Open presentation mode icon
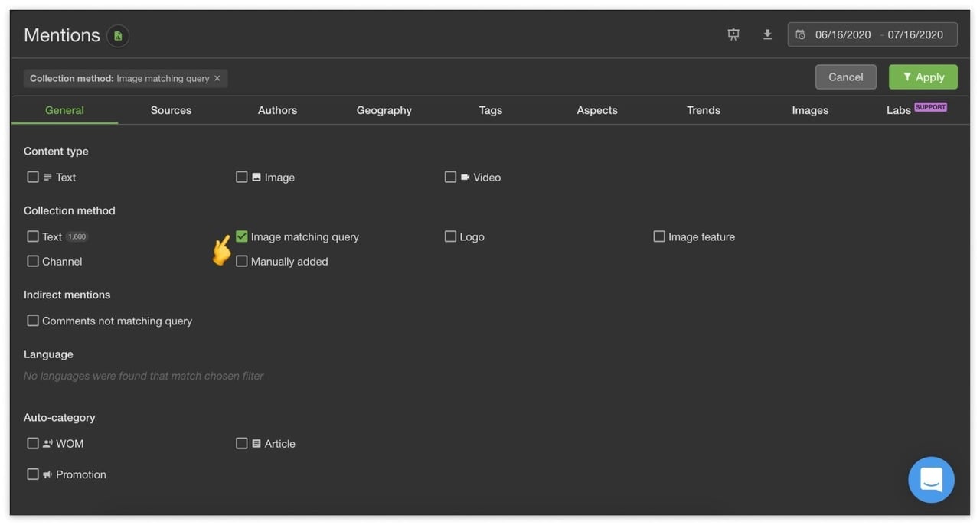 click(x=733, y=34)
